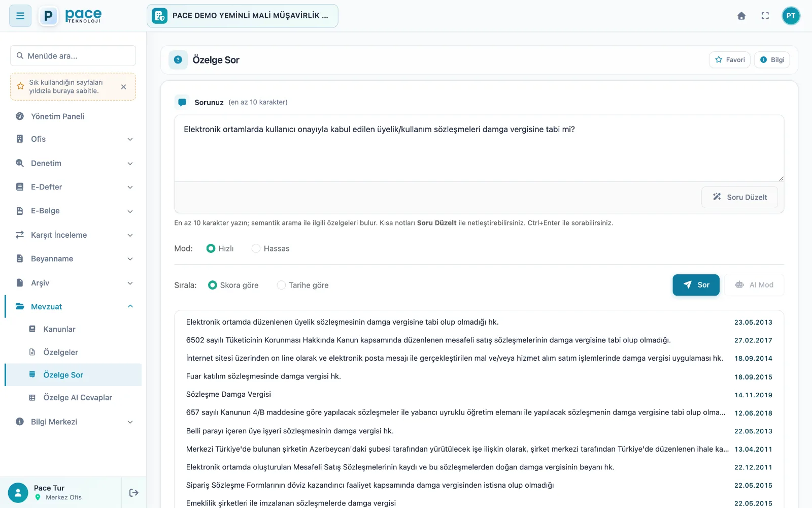Click the logout icon beside Pace Tur
Image resolution: width=812 pixels, height=508 pixels.
pos(134,493)
